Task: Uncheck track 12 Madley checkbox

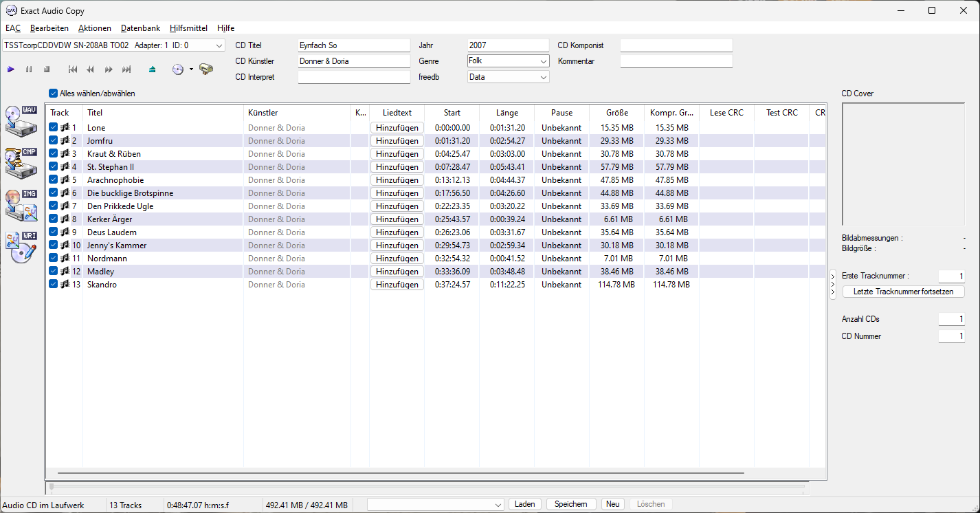Action: (54, 272)
